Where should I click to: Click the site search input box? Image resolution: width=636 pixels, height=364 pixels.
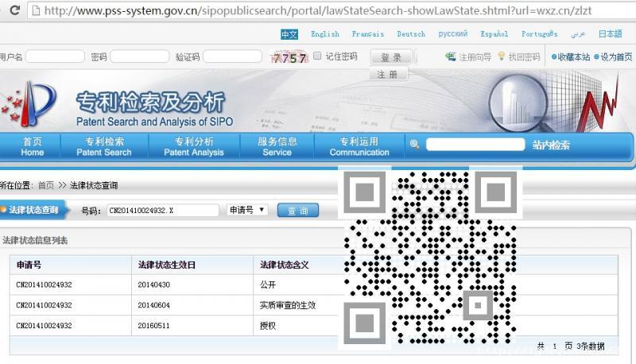(475, 145)
